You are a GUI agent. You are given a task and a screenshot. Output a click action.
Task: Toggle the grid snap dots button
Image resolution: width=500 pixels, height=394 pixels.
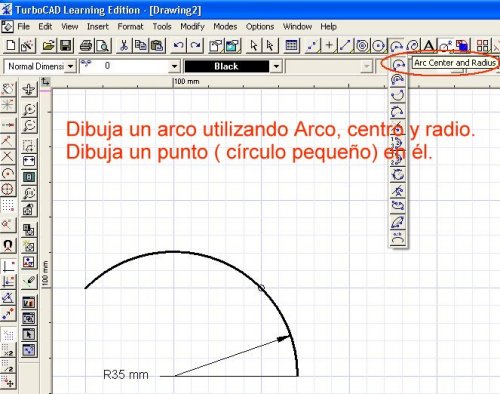(x=8, y=205)
